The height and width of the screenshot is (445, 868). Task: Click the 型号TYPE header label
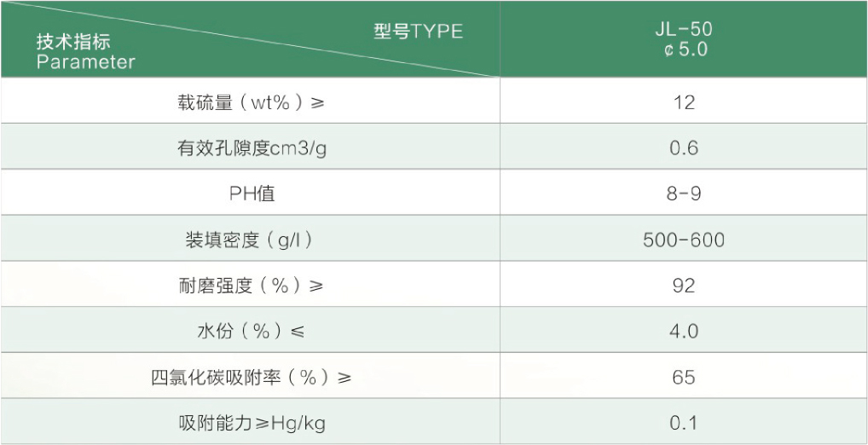(418, 32)
